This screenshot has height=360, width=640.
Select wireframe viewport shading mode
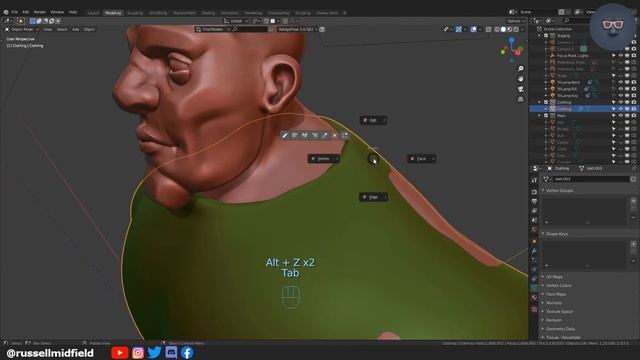pyautogui.click(x=497, y=29)
